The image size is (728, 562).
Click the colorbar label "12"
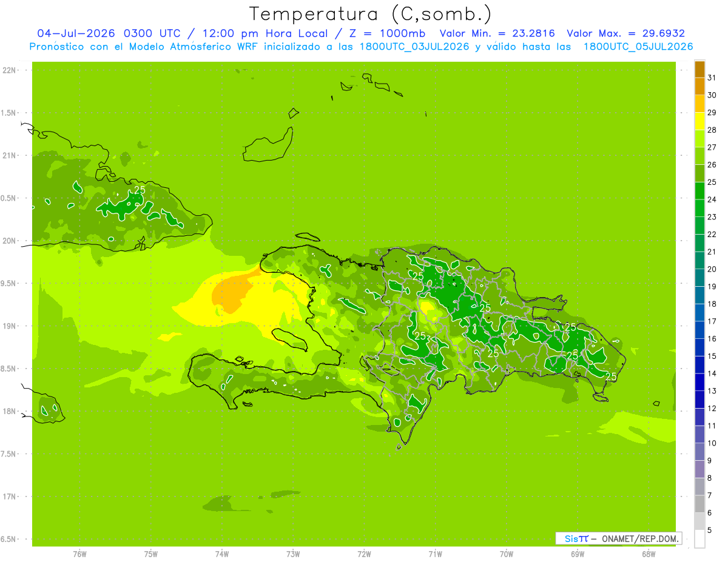tap(712, 409)
